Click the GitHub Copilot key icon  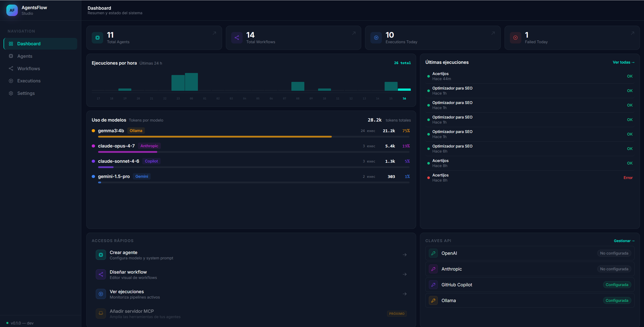[433, 285]
